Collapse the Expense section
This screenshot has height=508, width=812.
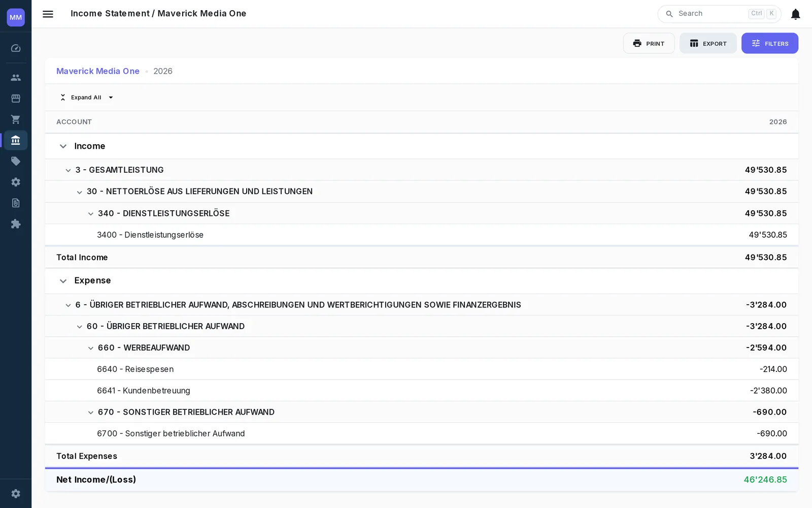point(63,281)
